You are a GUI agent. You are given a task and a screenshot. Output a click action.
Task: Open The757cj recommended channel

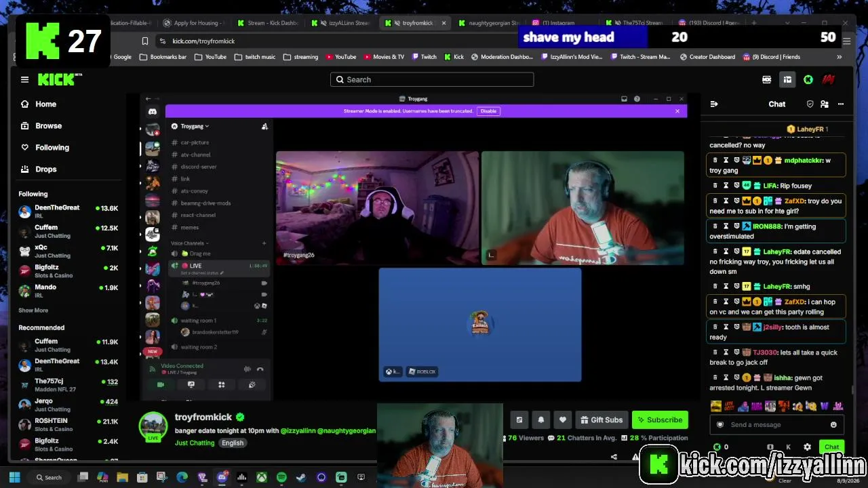point(68,385)
